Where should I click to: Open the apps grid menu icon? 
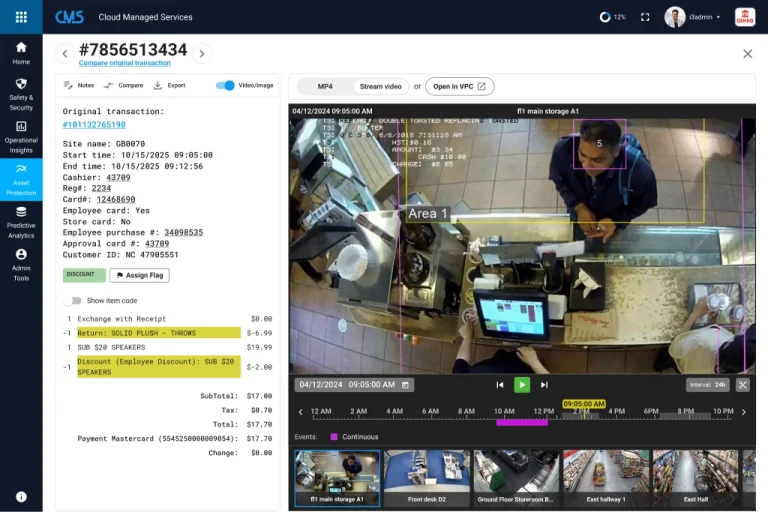pyautogui.click(x=21, y=17)
